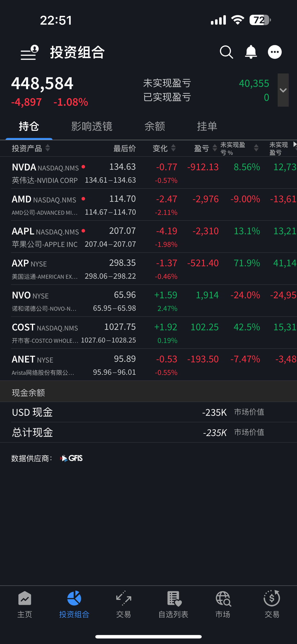
Task: Expand the P&L summary chevron
Action: point(283,90)
